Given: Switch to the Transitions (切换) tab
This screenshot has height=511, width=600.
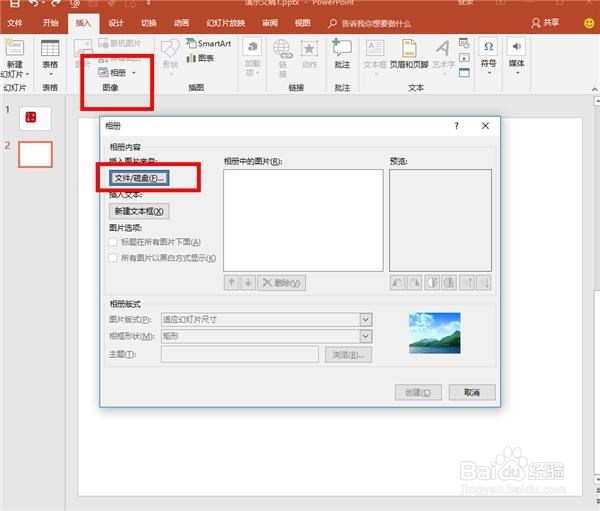Looking at the screenshot, I should [x=148, y=23].
